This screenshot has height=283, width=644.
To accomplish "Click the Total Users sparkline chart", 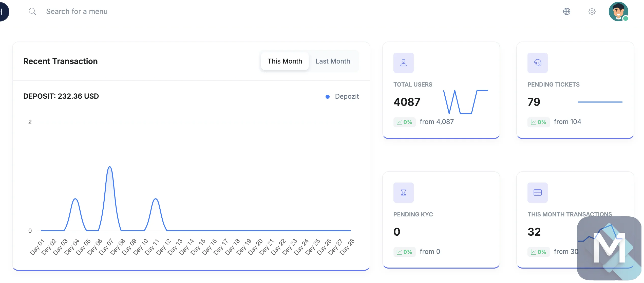I will [x=466, y=102].
